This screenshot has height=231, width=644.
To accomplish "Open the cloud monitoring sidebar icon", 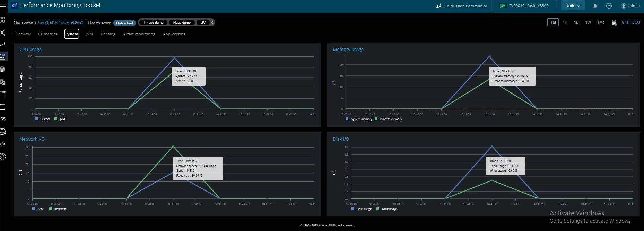I will pos(3,119).
